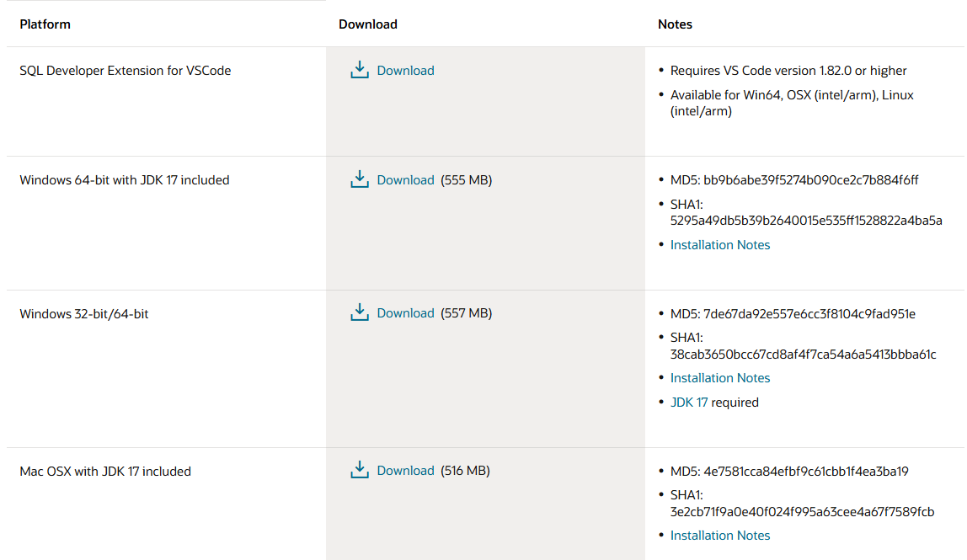Screen dimensions: 967x560
Task: Click the (557 MB) file size text
Action: click(467, 313)
